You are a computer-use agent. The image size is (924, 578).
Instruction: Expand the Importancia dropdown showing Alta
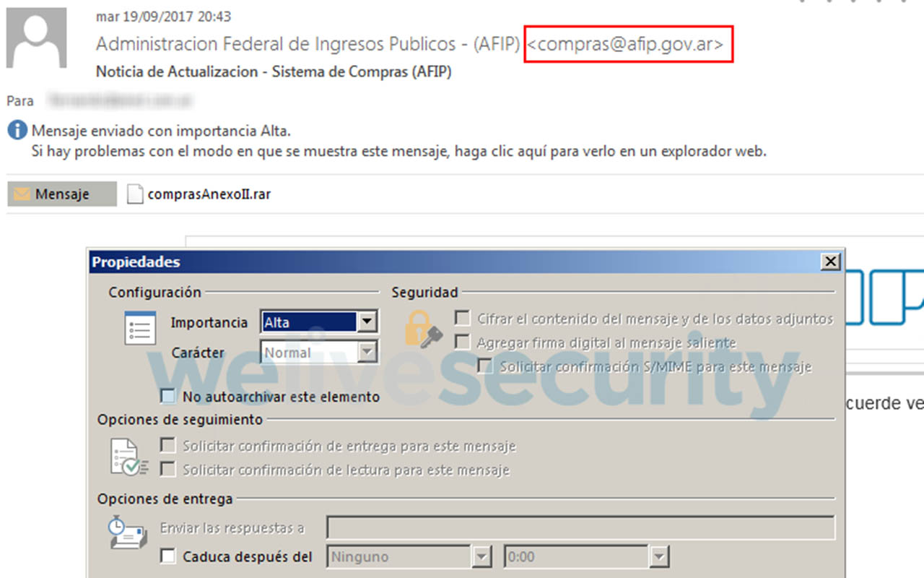(367, 322)
